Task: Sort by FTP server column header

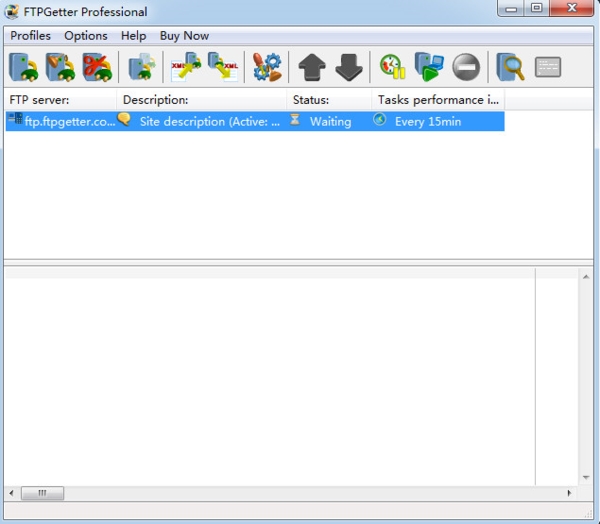Action: click(60, 100)
